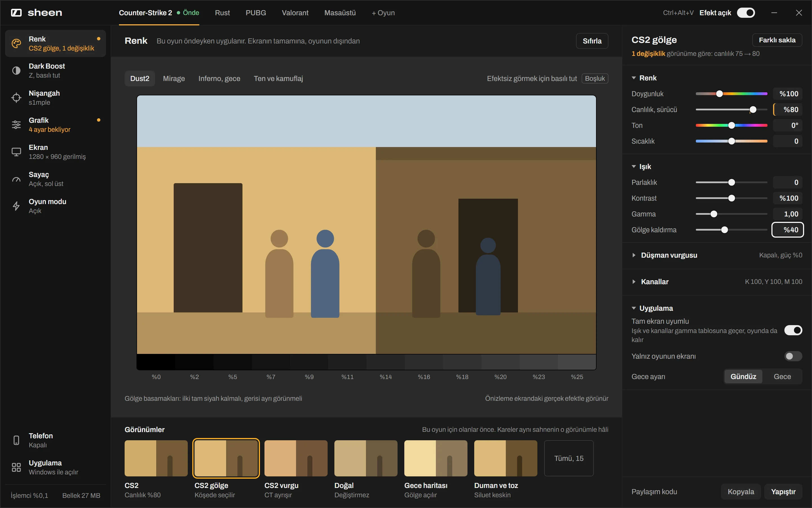This screenshot has height=508, width=812.
Task: Click the Canlılık %80 value field
Action: coord(787,110)
